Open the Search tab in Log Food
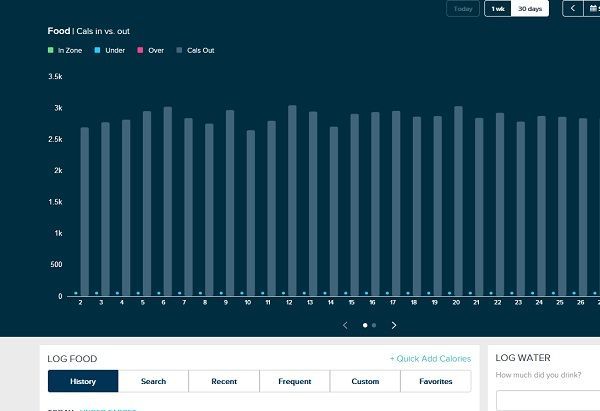The height and width of the screenshot is (411, 600). [153, 381]
